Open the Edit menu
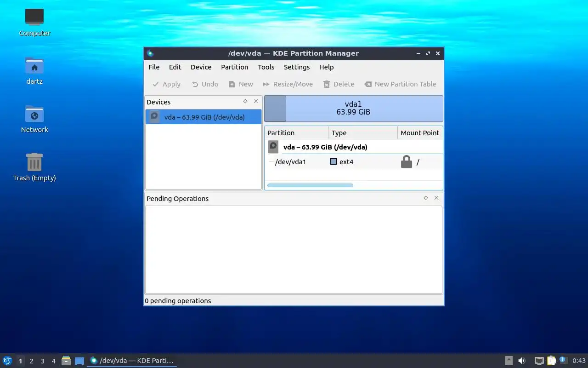Screen dimensions: 588x368 click(175, 67)
